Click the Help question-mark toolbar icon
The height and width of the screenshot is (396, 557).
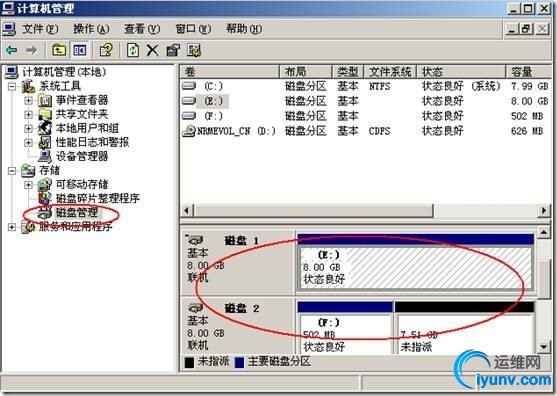pos(106,50)
